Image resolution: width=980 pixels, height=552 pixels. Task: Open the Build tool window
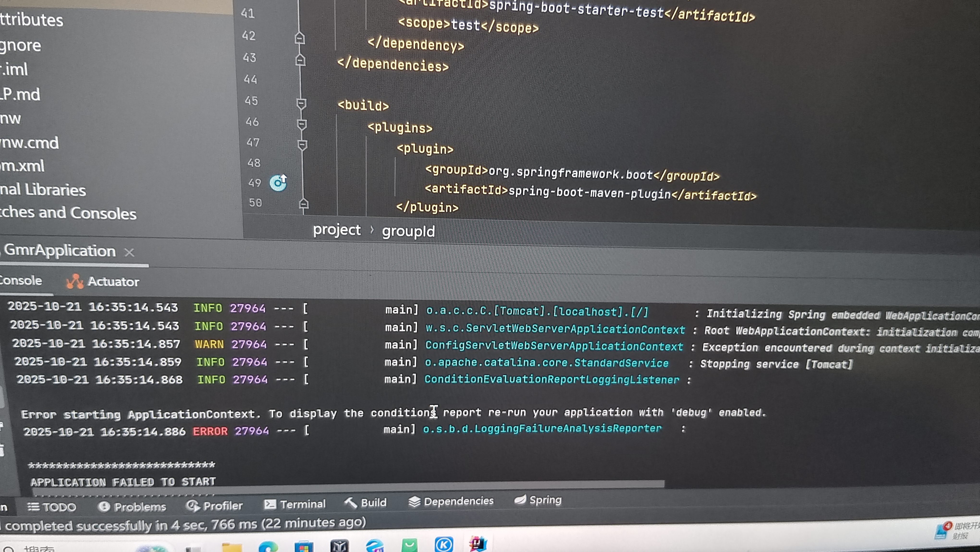(x=365, y=502)
